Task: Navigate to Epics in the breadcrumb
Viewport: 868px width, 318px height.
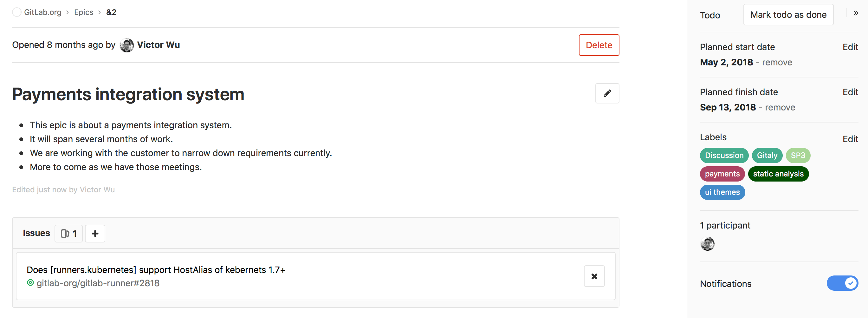Action: coord(84,12)
